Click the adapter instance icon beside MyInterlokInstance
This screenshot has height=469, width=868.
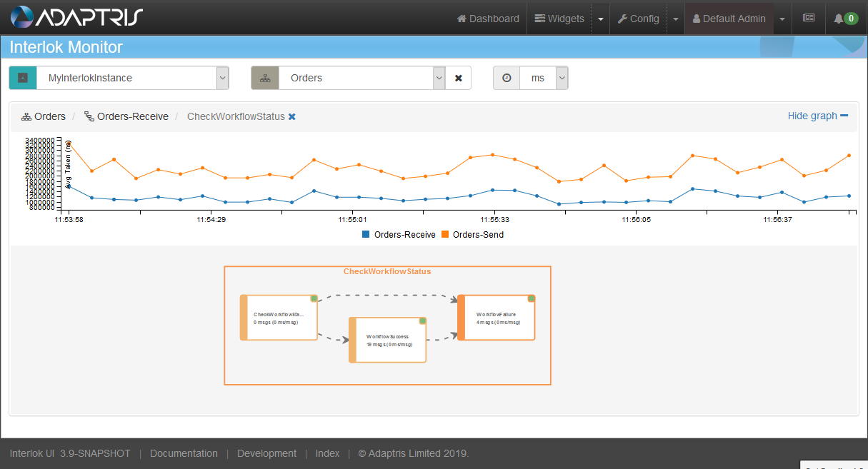[23, 78]
